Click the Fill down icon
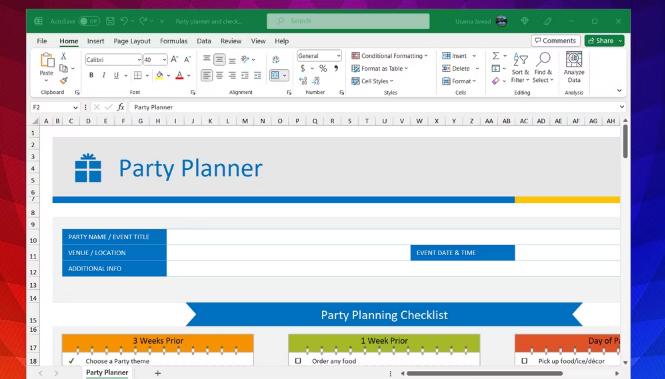 click(x=496, y=68)
